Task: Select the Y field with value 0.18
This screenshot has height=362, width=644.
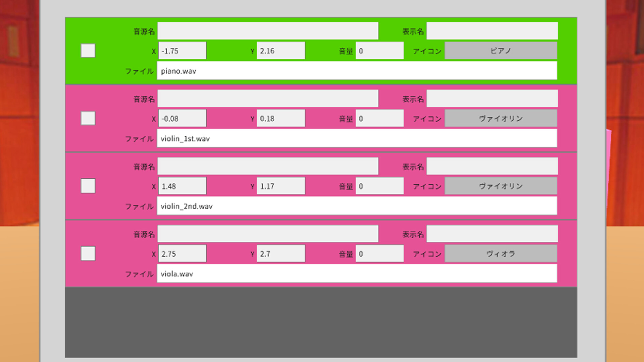Action: click(280, 118)
